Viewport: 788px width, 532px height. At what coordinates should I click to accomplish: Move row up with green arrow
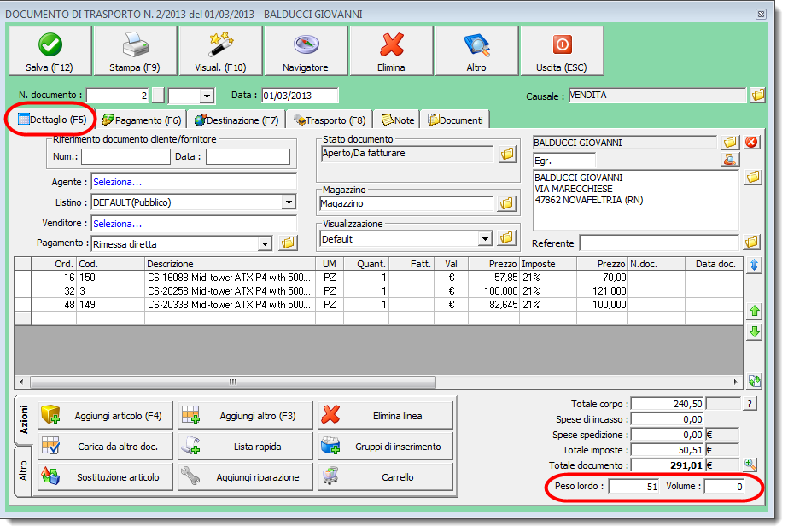(x=754, y=311)
